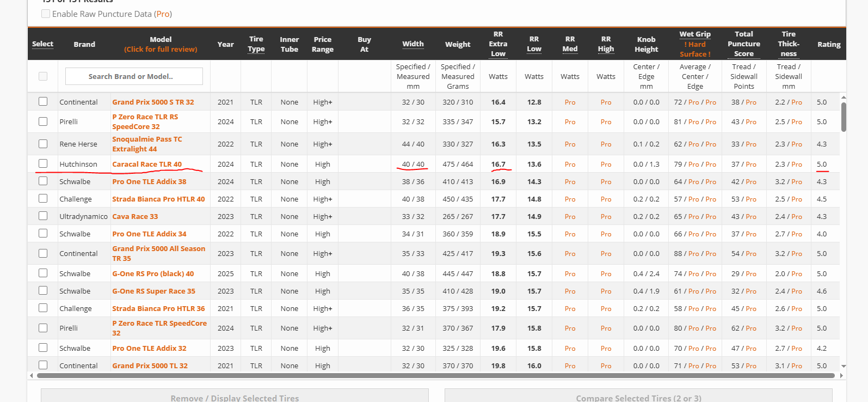The image size is (868, 402).
Task: Open the Pro link next to Enable Raw Puncture Data
Action: 163,14
